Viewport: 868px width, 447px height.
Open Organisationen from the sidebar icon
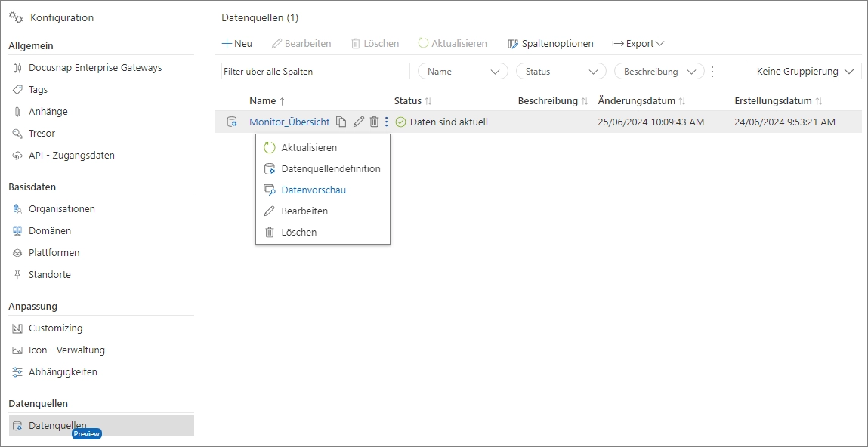(16, 208)
